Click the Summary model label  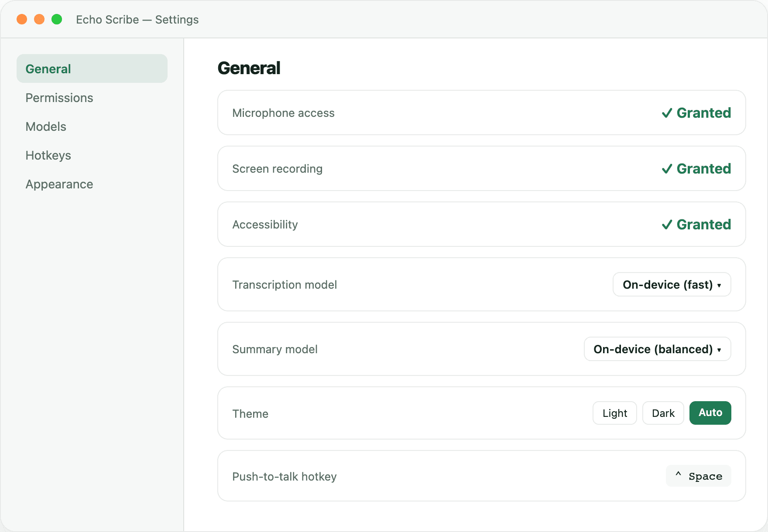click(275, 349)
